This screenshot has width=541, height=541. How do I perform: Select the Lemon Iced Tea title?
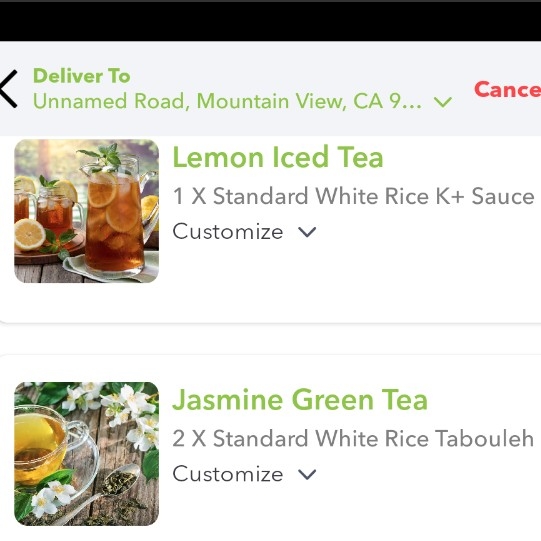point(278,157)
